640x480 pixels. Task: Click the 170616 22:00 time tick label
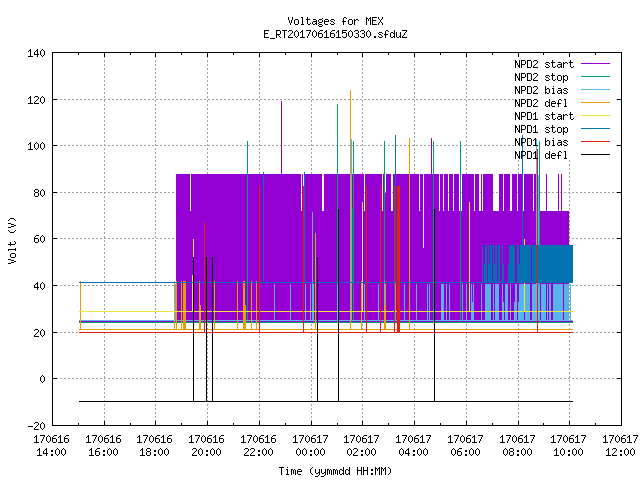(x=258, y=446)
